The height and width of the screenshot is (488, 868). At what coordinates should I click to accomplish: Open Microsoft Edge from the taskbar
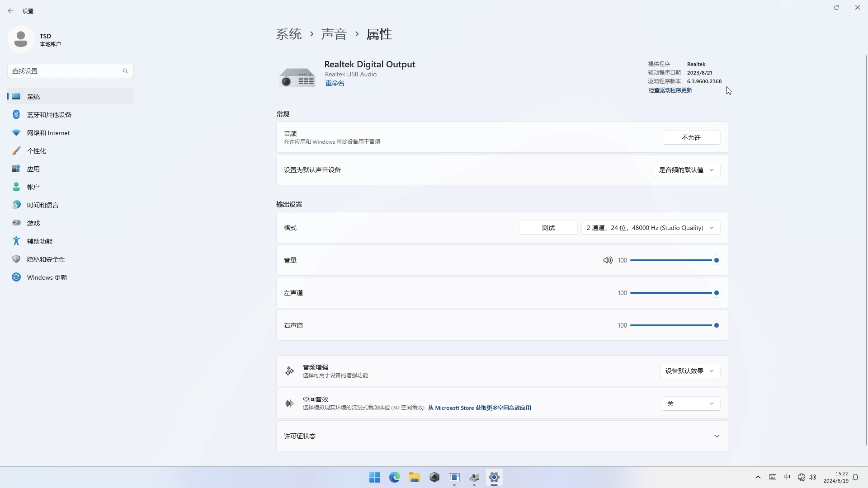[x=394, y=477]
